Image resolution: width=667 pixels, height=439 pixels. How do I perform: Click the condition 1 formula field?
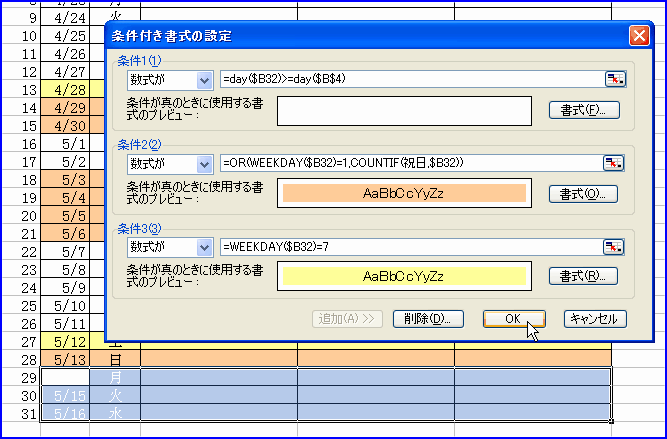click(413, 79)
